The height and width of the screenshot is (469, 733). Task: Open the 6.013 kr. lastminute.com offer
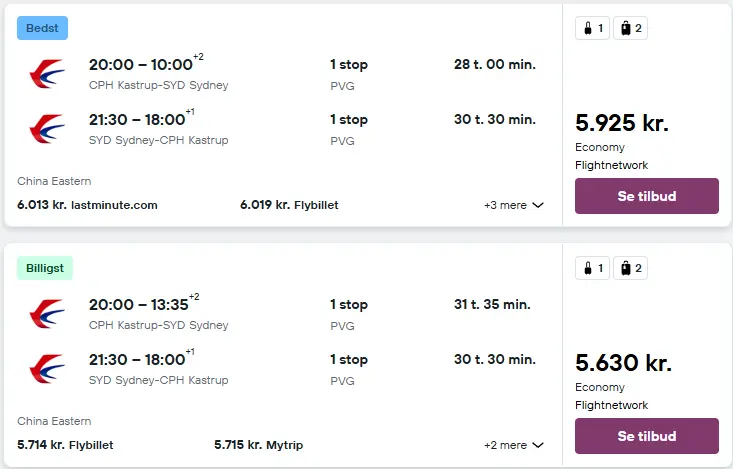click(87, 205)
